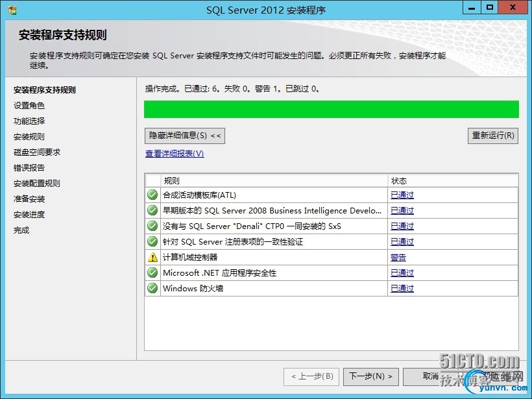Click rule text Microsoft .NET 应用程序安全性

pyautogui.click(x=220, y=272)
